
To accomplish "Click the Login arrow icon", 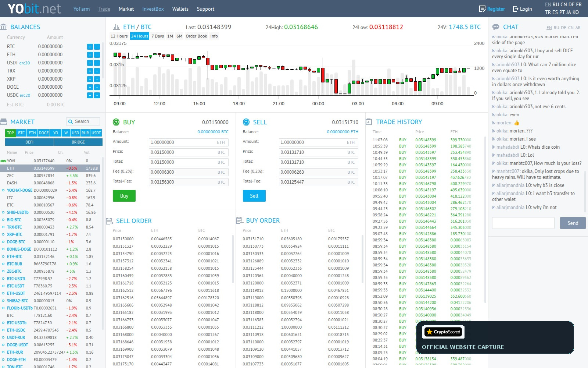I will [516, 9].
